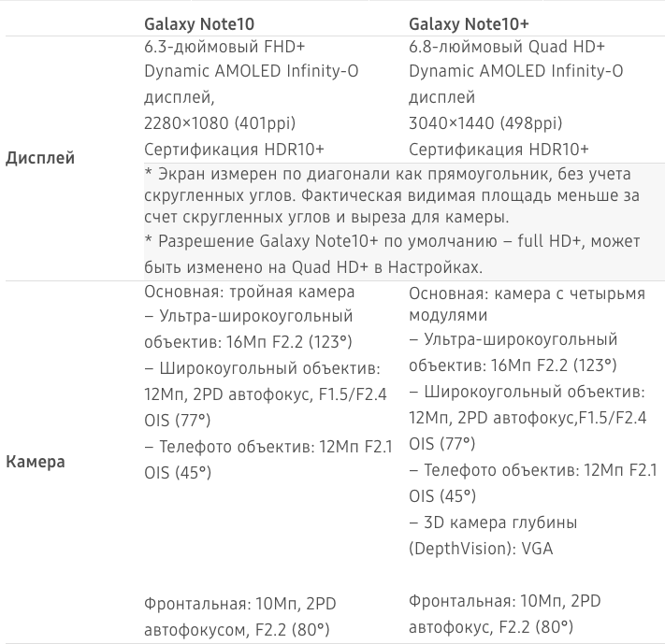Screen dimensions: 665x644
Task: Click Note10+ Сертификация HDR10+ line
Action: (x=499, y=150)
